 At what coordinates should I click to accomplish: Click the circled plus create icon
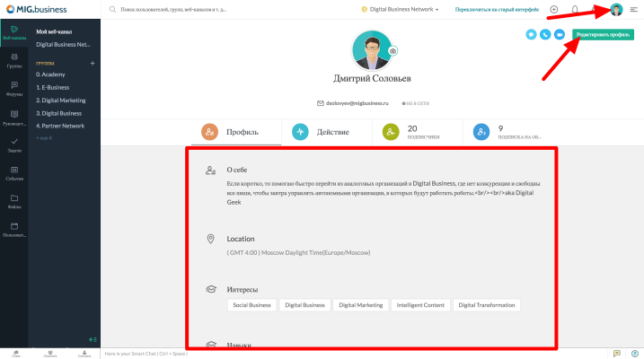click(553, 9)
